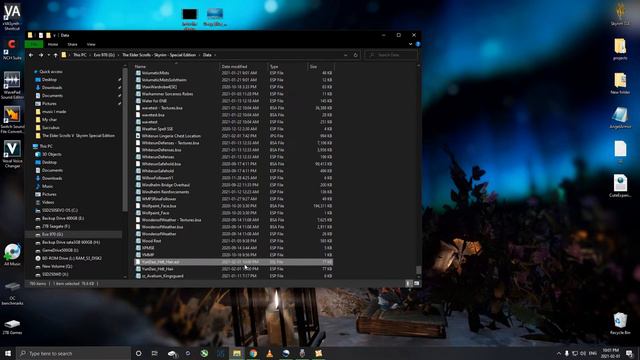Open the File ribbon tab
Viewport: 640px width, 360px height.
35,44
